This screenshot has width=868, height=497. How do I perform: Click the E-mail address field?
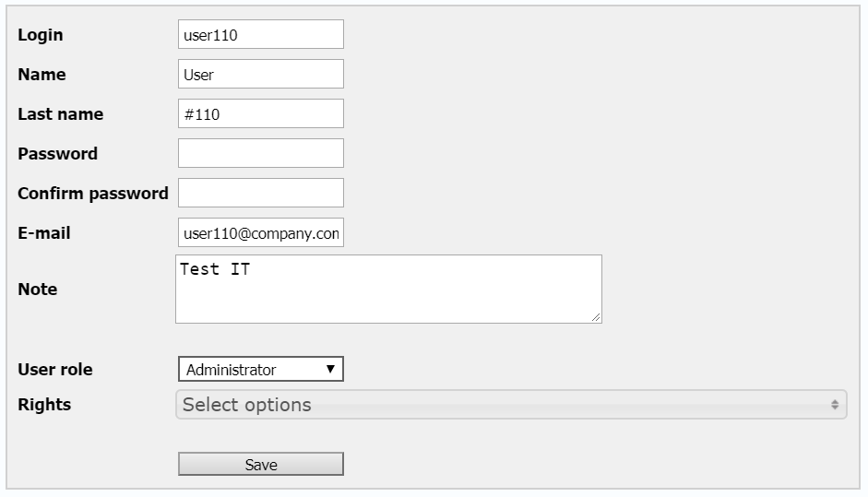260,232
